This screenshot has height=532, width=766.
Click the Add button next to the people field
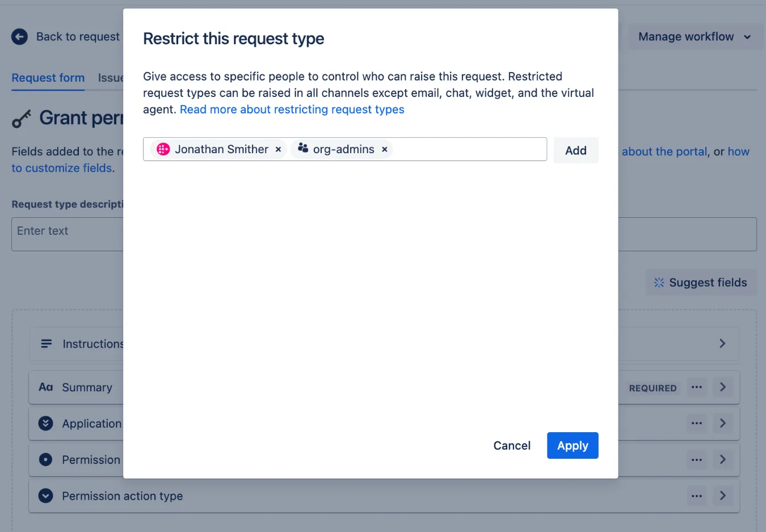(575, 150)
